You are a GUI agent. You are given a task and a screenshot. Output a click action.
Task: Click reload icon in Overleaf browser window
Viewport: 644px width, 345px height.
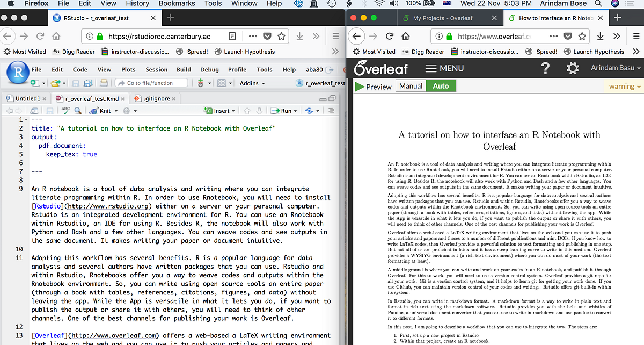click(390, 37)
